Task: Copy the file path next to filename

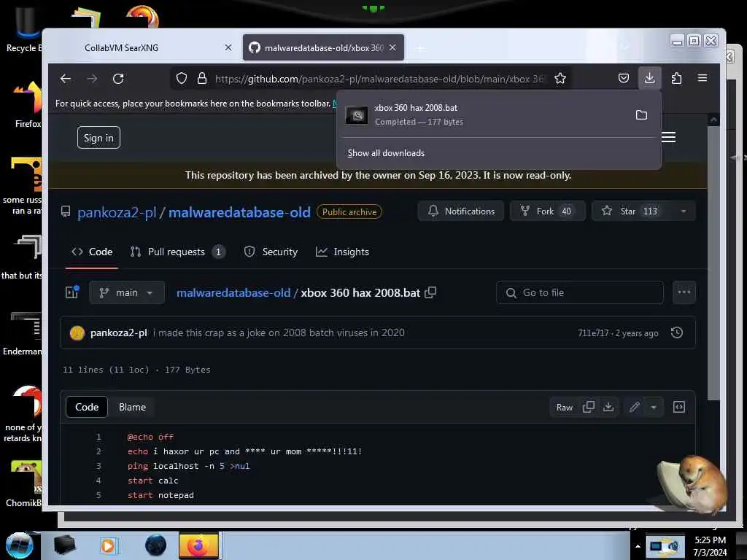Action: coord(430,292)
